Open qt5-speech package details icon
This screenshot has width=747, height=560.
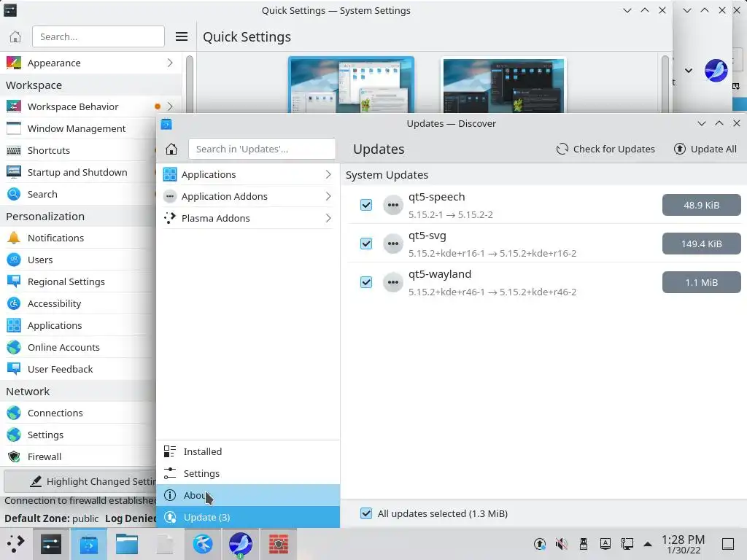point(393,205)
